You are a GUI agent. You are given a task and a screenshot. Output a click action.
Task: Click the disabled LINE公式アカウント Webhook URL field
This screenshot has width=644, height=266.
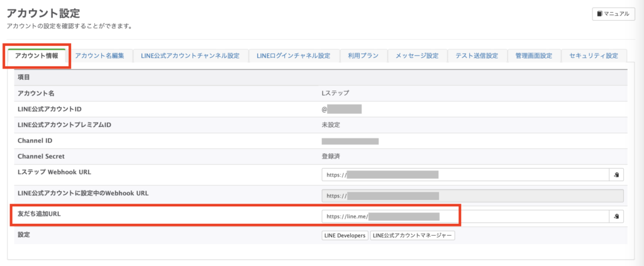pos(472,196)
